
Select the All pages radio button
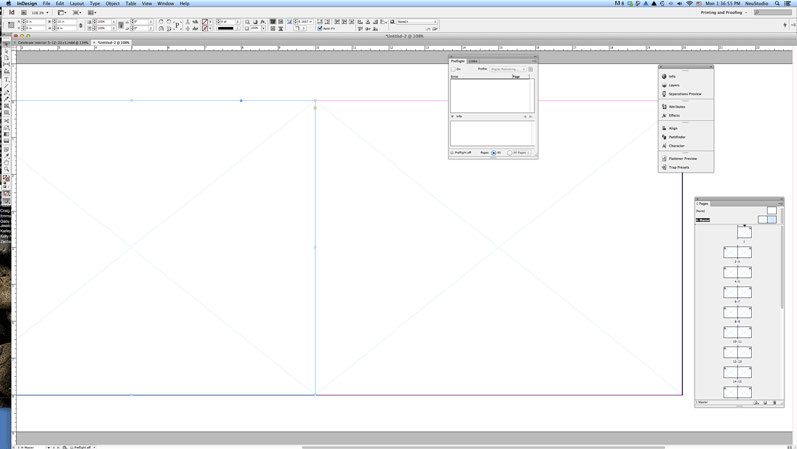pyautogui.click(x=494, y=153)
